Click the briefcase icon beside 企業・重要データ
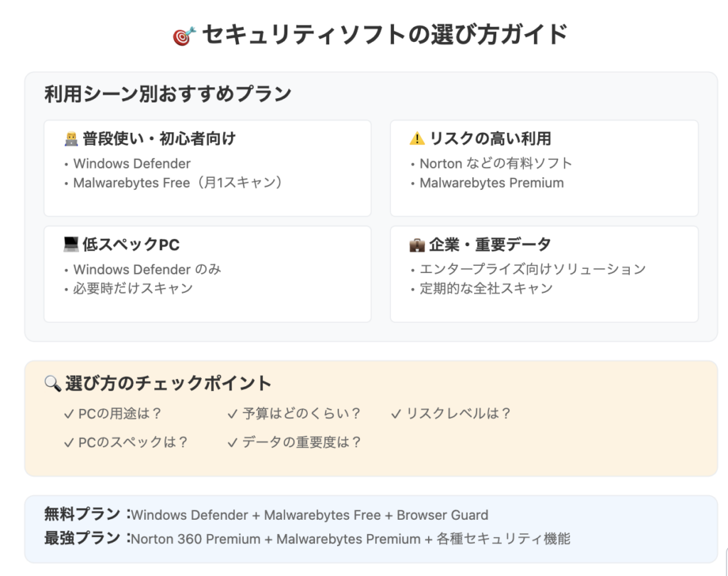728x576 pixels. (417, 245)
